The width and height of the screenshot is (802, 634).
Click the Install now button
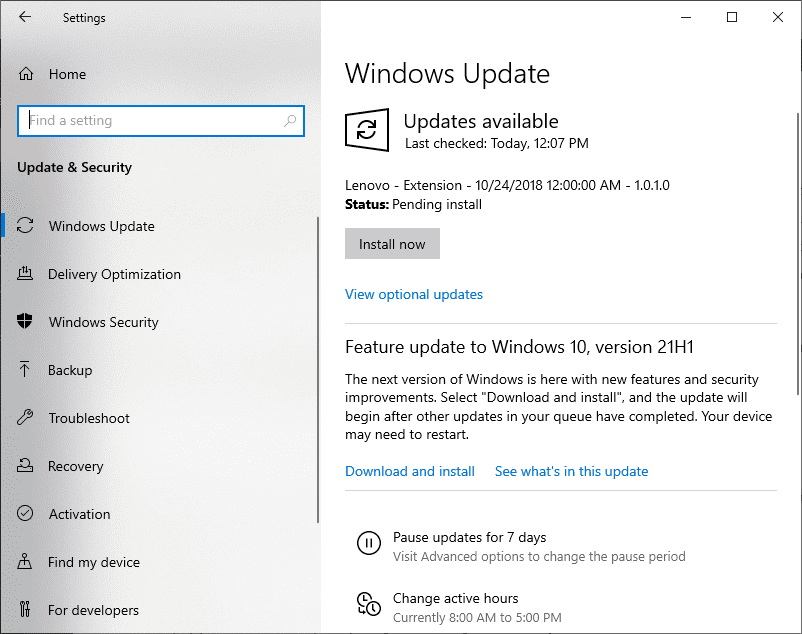(392, 244)
